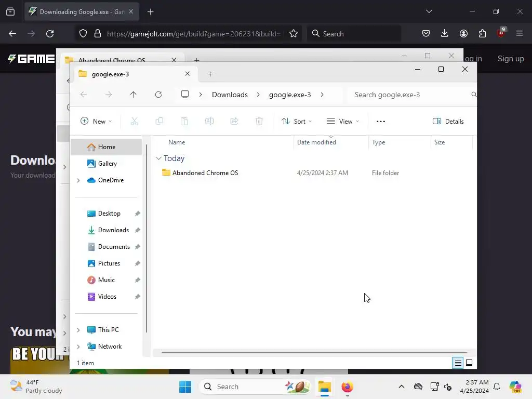
Task: Open Pictures quick access folder
Action: pos(106,263)
